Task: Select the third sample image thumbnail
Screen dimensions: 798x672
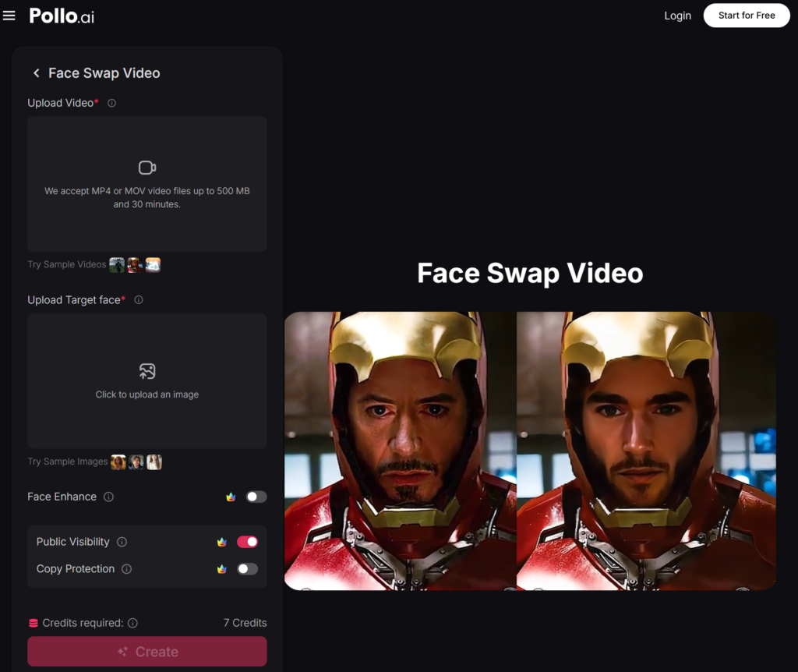Action: click(x=155, y=462)
